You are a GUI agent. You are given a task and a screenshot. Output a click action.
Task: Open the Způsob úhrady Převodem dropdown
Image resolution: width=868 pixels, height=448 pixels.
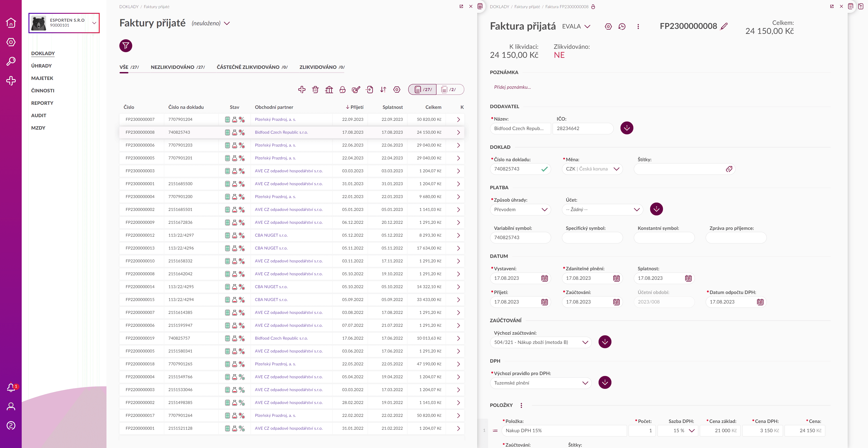[520, 210]
